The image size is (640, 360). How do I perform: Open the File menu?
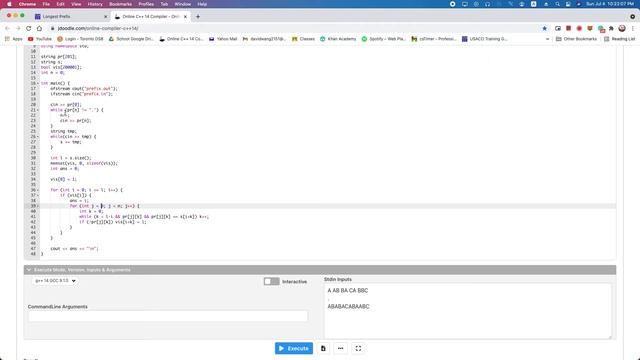[46, 4]
